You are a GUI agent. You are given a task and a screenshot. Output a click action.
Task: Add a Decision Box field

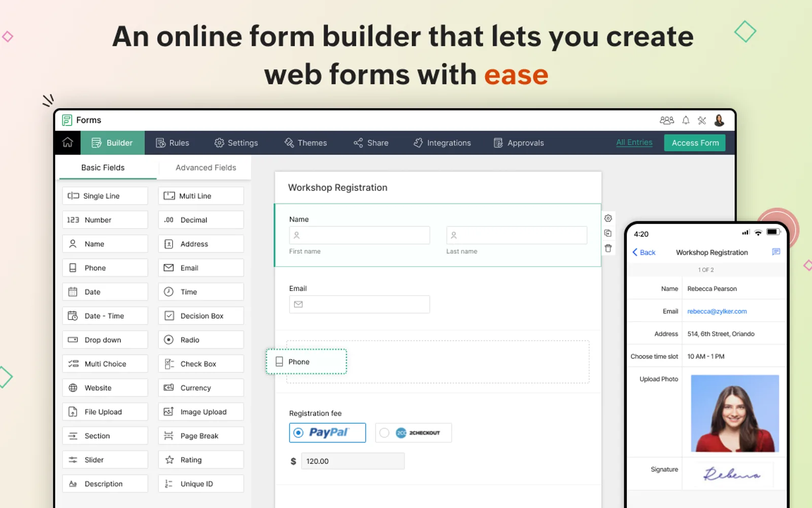[201, 316]
